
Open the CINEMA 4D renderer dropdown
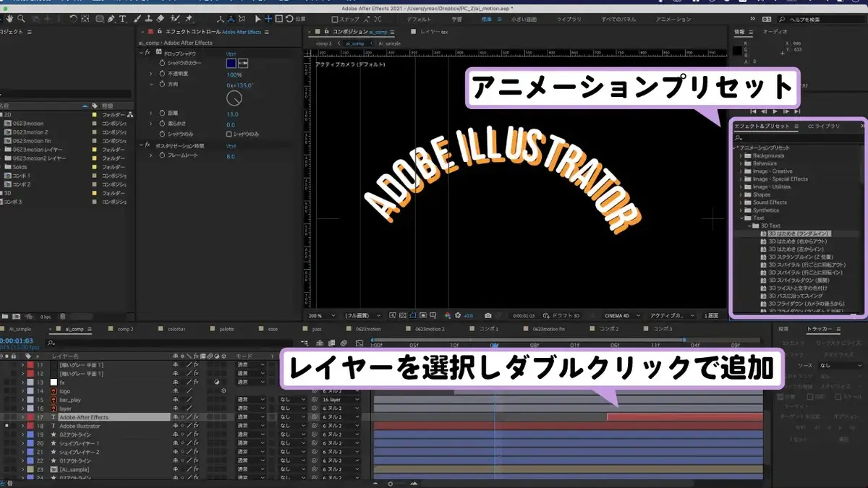(x=622, y=316)
